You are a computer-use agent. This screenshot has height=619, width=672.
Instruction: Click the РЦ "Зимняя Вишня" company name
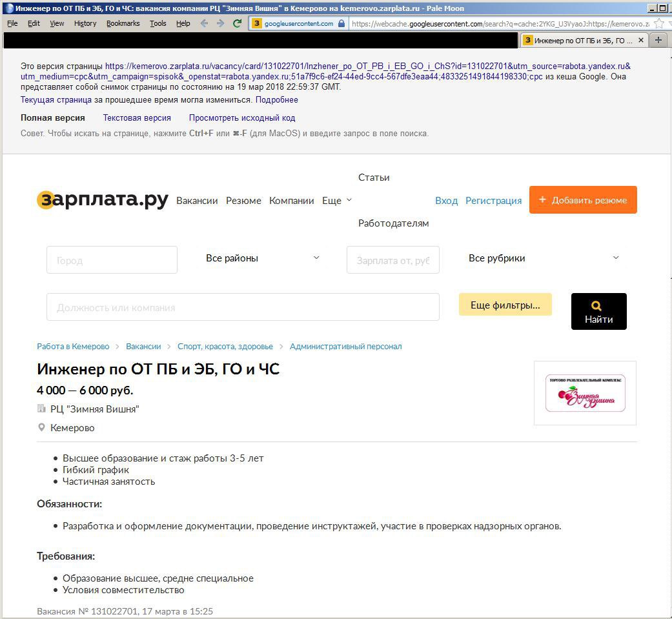95,409
